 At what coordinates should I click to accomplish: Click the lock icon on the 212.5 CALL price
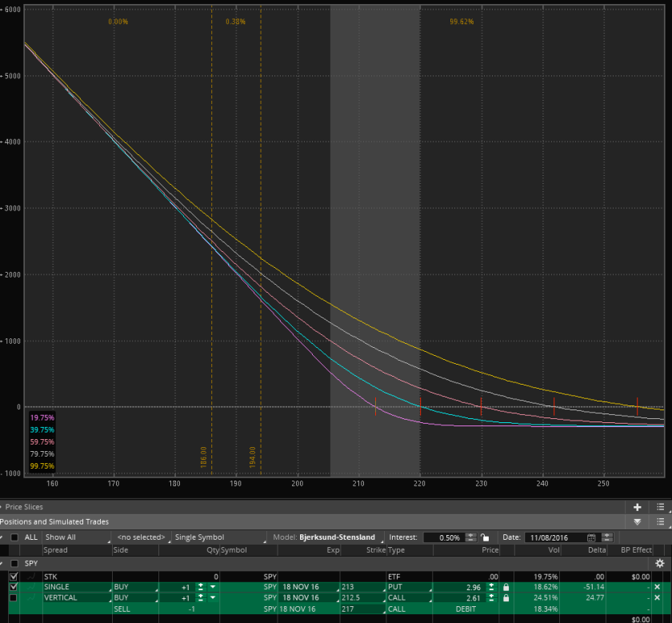pyautogui.click(x=506, y=598)
